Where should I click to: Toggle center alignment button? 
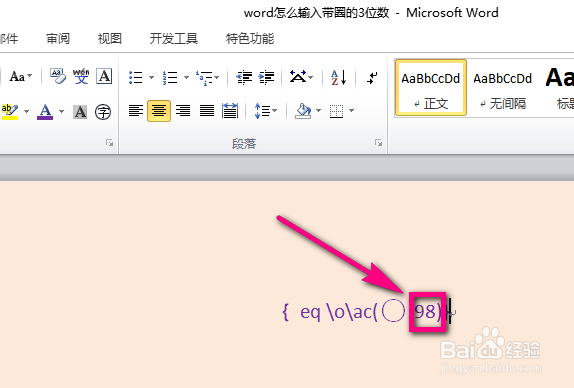(159, 111)
